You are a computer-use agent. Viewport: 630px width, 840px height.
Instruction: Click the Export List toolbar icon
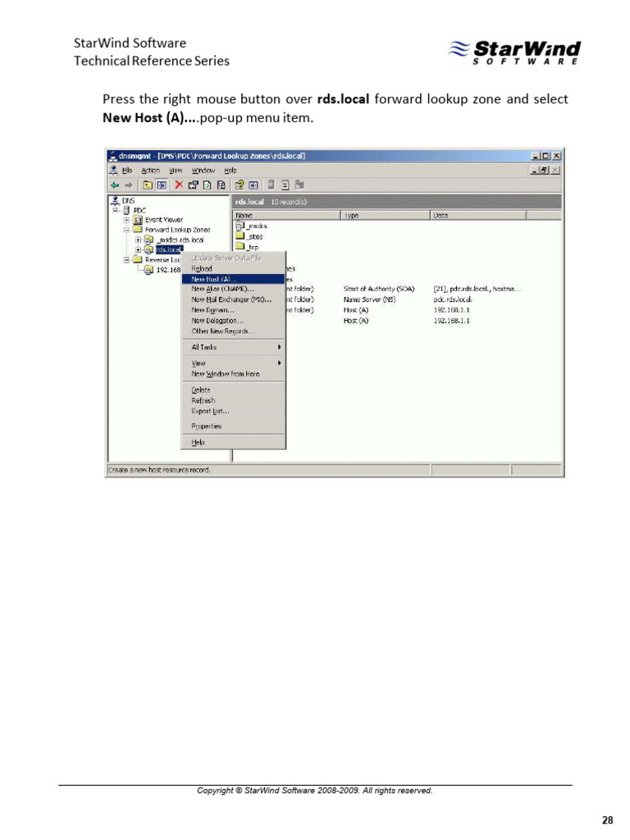221,185
